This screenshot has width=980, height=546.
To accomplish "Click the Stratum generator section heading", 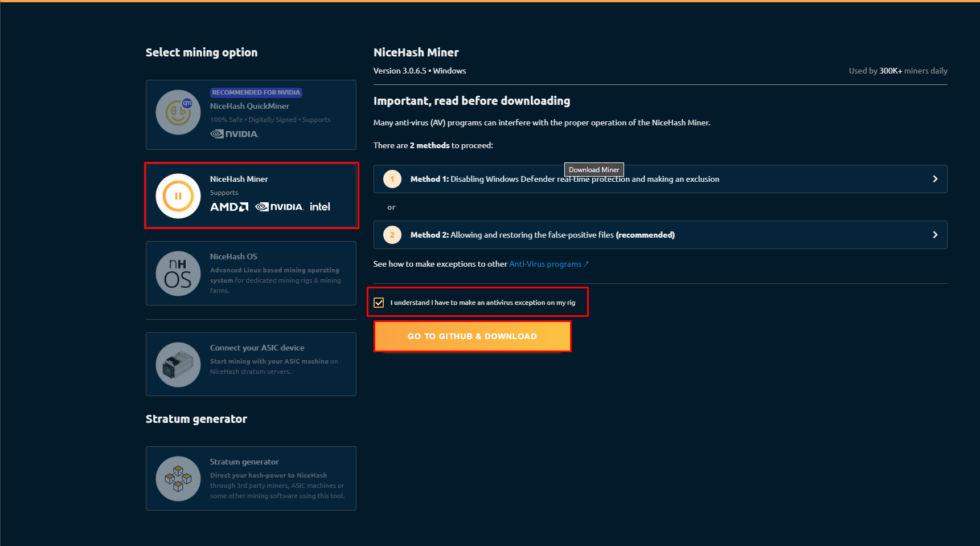I will [196, 419].
